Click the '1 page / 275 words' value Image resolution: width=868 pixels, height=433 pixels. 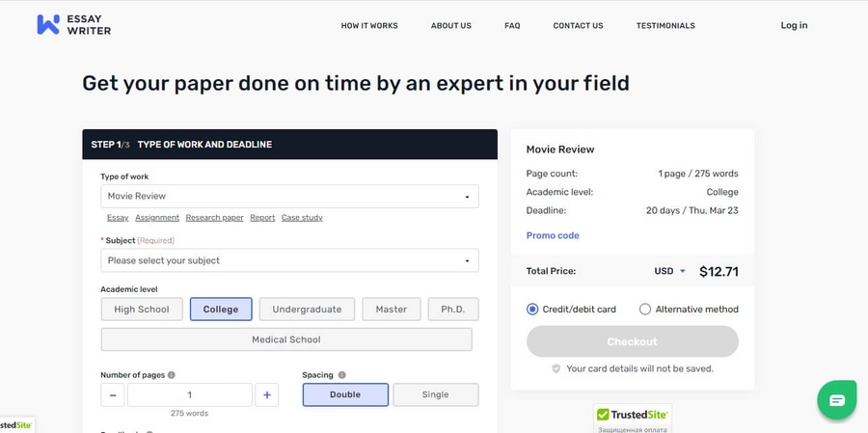click(698, 174)
